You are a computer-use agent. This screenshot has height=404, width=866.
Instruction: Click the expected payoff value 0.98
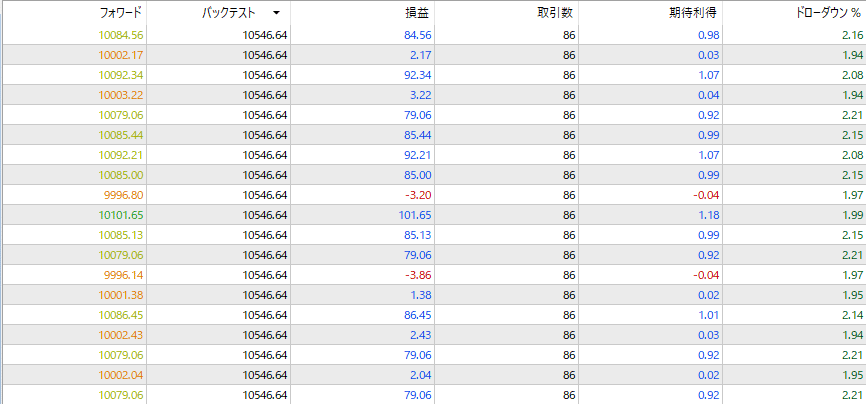[709, 35]
